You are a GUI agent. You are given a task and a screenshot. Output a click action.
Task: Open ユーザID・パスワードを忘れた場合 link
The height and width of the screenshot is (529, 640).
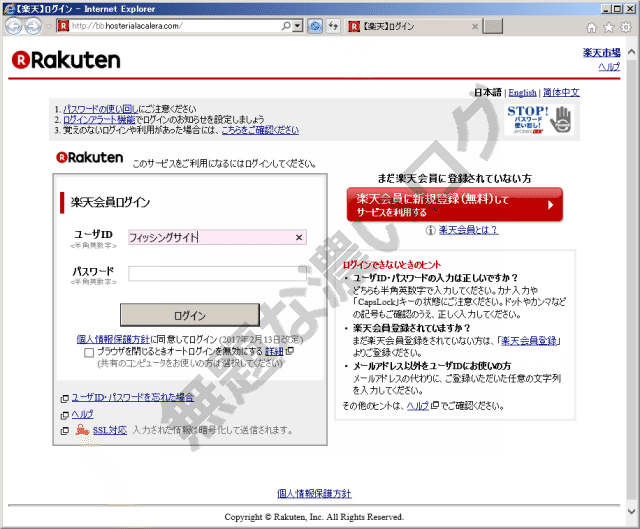point(133,398)
